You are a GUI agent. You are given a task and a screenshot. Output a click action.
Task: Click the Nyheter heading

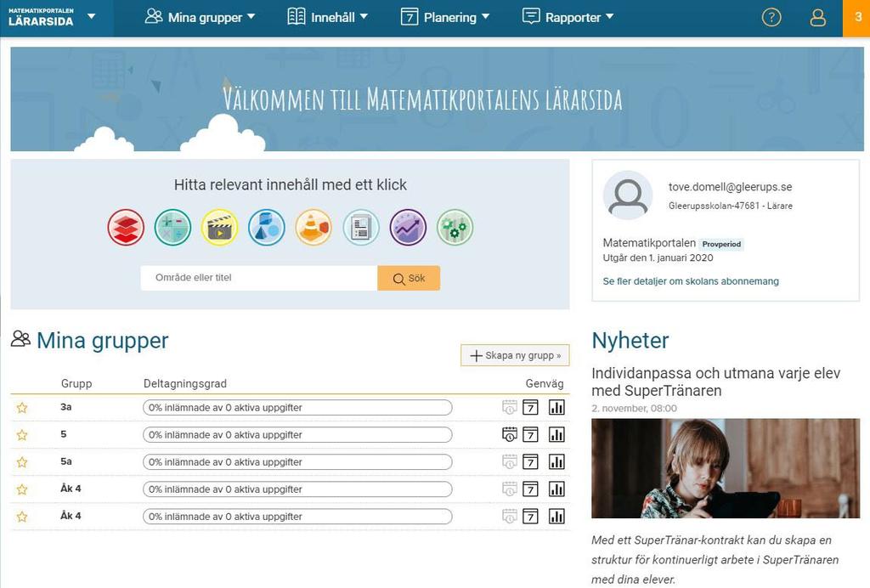[x=630, y=340]
